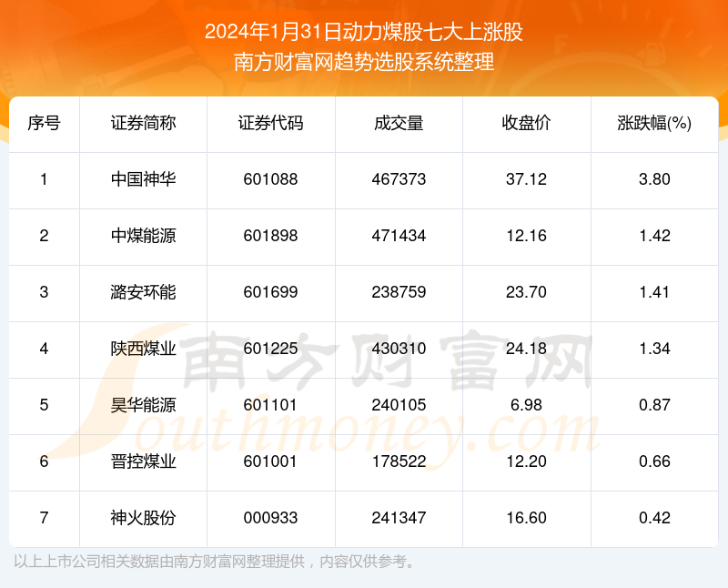The image size is (728, 588).
Task: Click the 收盘价 column header
Action: coord(527,124)
